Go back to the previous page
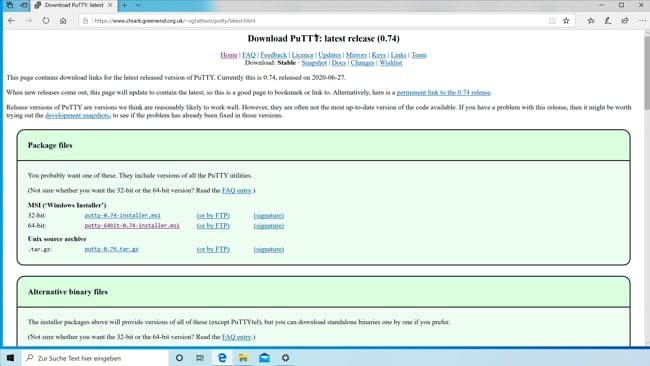The width and height of the screenshot is (650, 366). (x=11, y=21)
